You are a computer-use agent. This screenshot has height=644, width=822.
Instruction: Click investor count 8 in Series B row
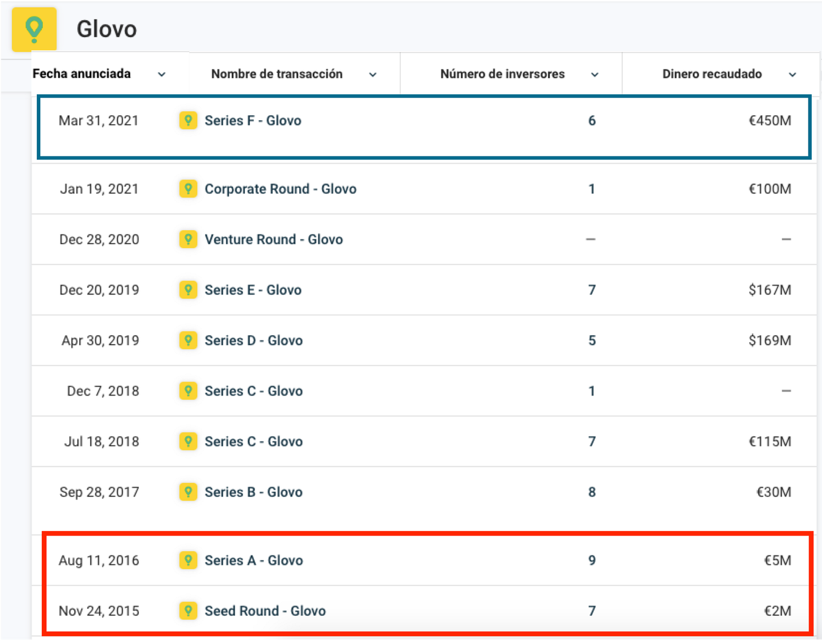tap(592, 492)
